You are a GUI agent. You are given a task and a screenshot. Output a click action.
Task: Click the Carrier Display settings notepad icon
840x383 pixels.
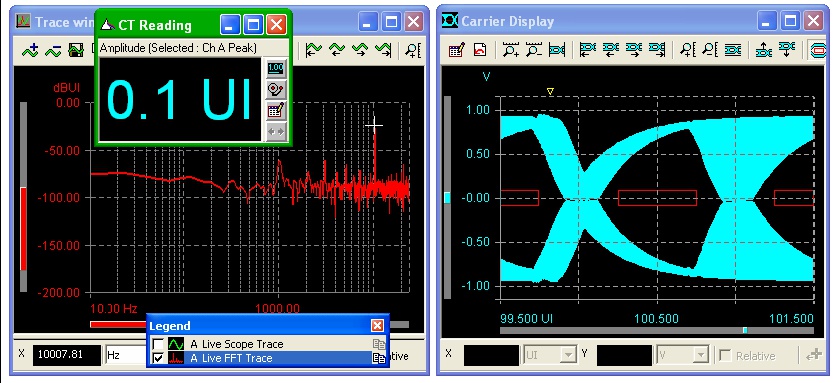(456, 50)
